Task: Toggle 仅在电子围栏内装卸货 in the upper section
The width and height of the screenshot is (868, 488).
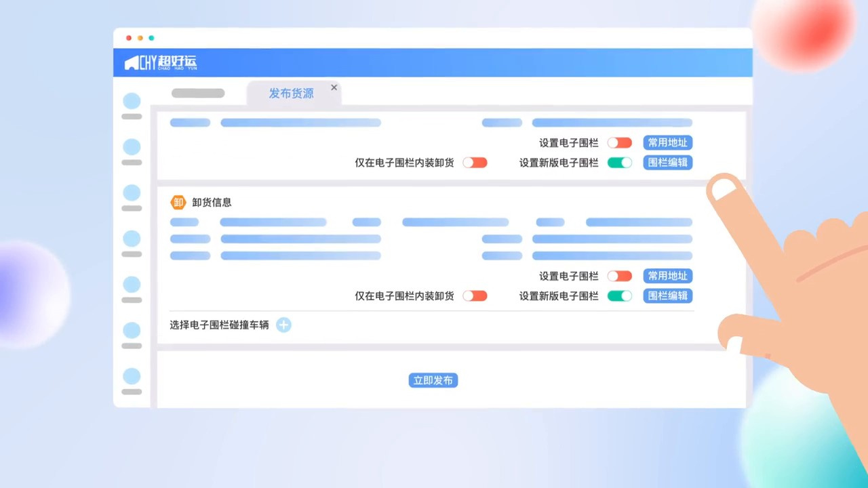Action: pyautogui.click(x=475, y=163)
